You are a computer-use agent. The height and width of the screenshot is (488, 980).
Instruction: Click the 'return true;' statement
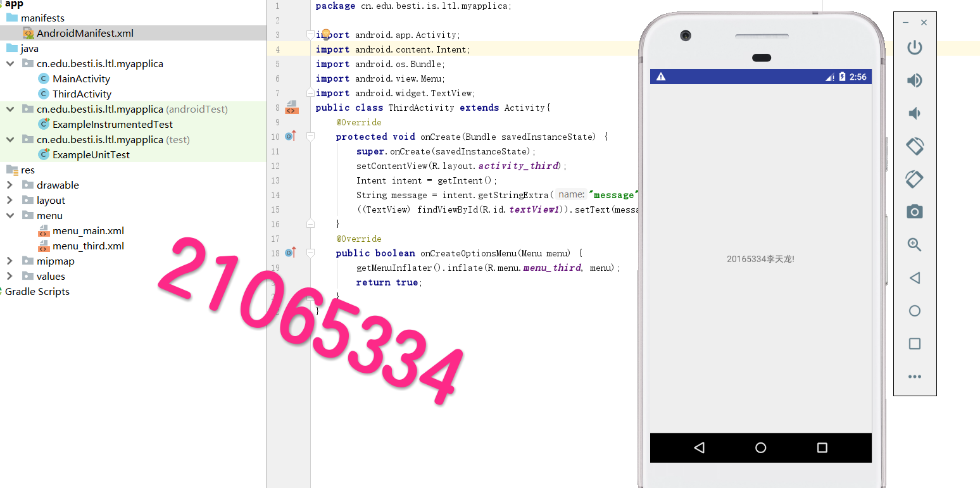[387, 282]
